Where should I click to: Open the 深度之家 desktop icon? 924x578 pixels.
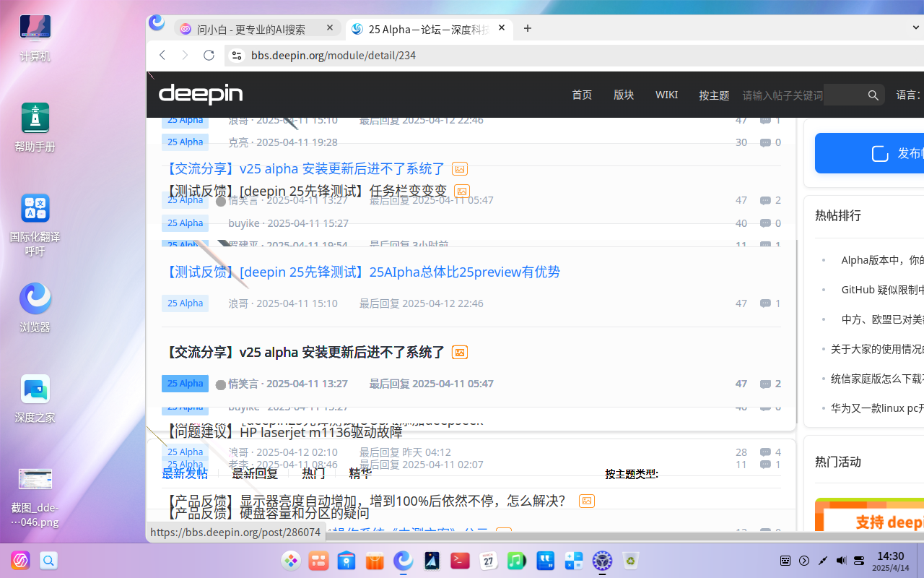pyautogui.click(x=35, y=398)
